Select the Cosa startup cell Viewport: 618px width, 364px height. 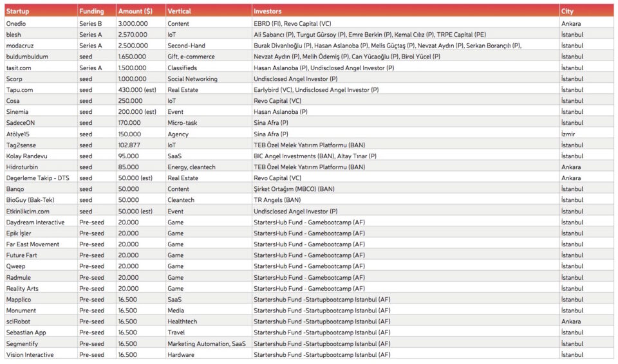click(41, 101)
